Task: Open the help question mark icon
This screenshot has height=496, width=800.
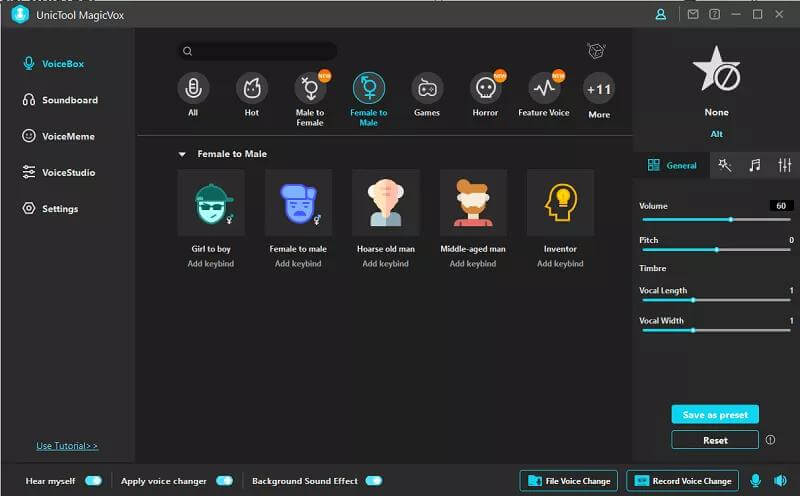Action: [x=715, y=14]
